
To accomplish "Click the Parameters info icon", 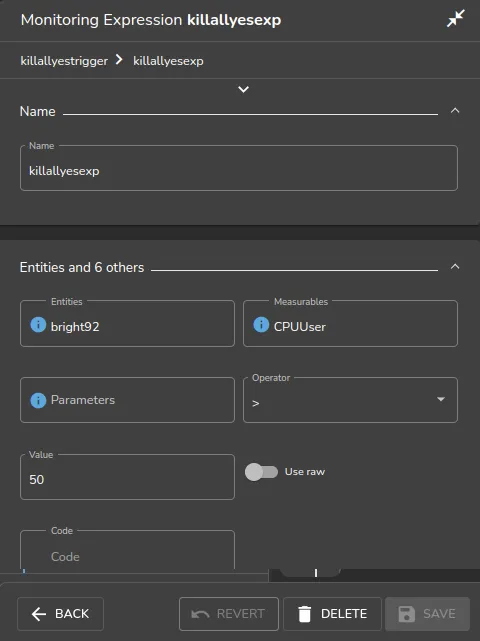I will tap(38, 400).
